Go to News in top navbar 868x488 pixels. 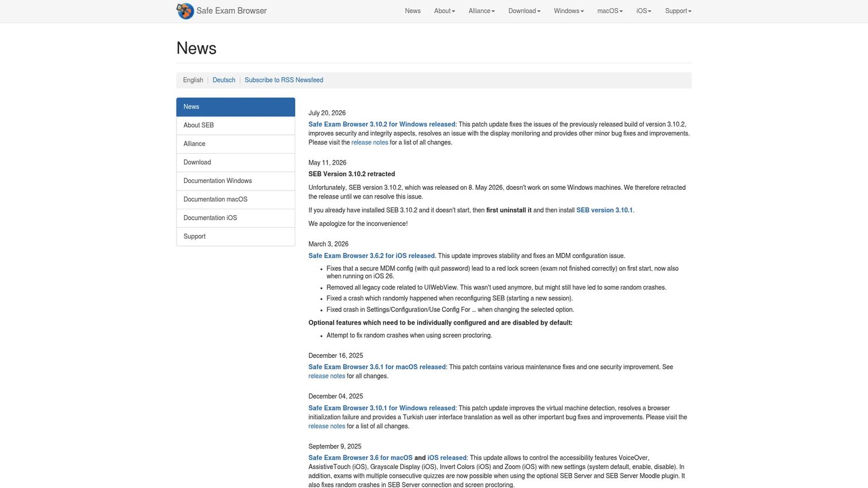(x=413, y=11)
